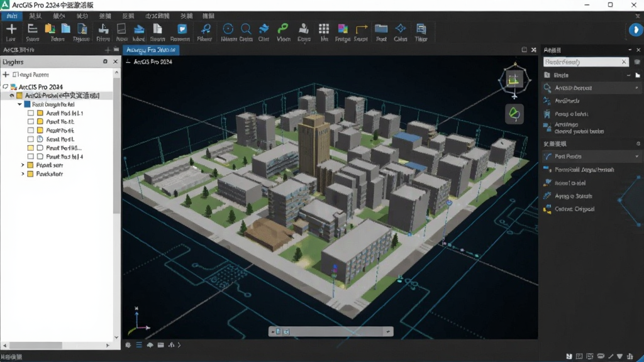Screen dimensions: 644x362
Task: Click the download-tray icon in the ribbon
Action: tap(103, 29)
